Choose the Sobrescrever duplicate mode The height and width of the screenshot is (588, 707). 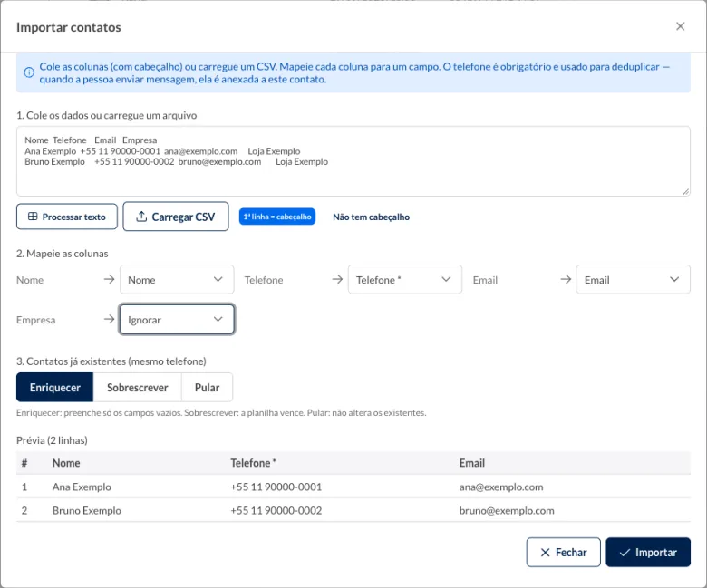click(x=137, y=387)
